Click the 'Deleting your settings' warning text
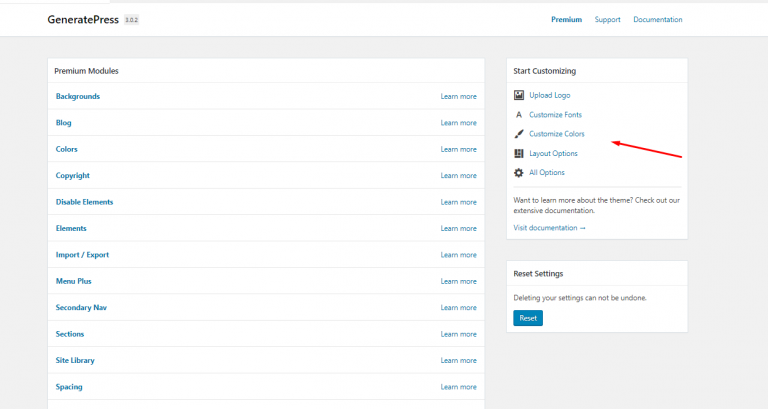The width and height of the screenshot is (768, 409). (580, 298)
